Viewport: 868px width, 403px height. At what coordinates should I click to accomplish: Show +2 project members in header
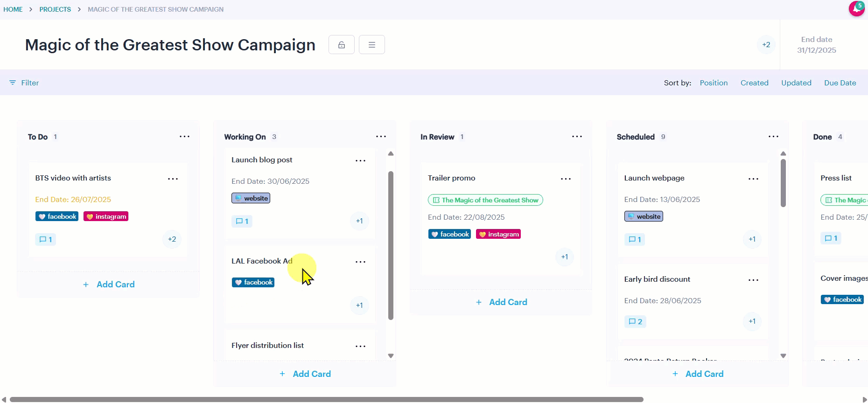(x=766, y=45)
